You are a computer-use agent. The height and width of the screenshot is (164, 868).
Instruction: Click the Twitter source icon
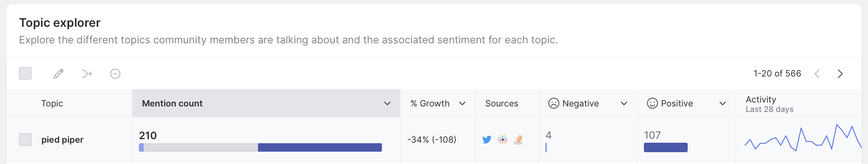pyautogui.click(x=487, y=140)
